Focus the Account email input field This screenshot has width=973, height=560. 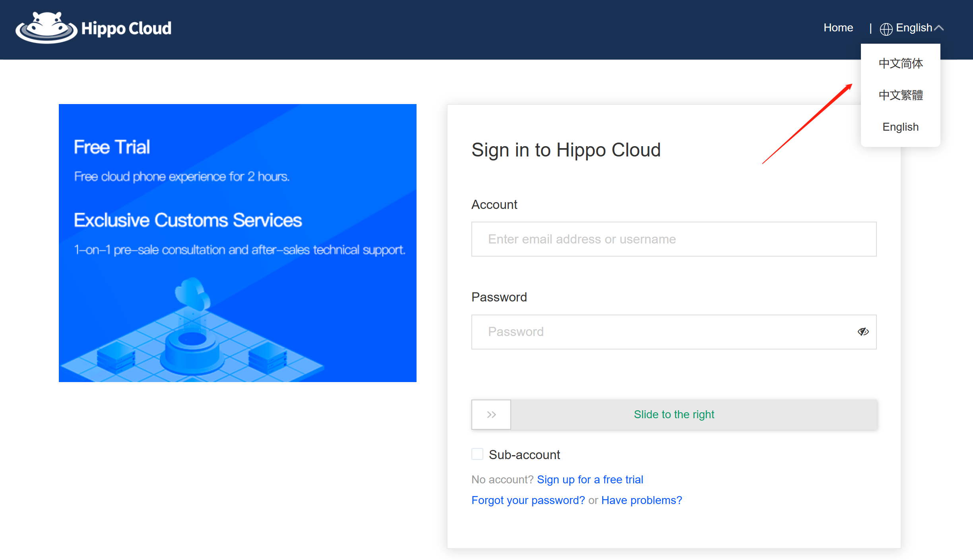pyautogui.click(x=674, y=239)
